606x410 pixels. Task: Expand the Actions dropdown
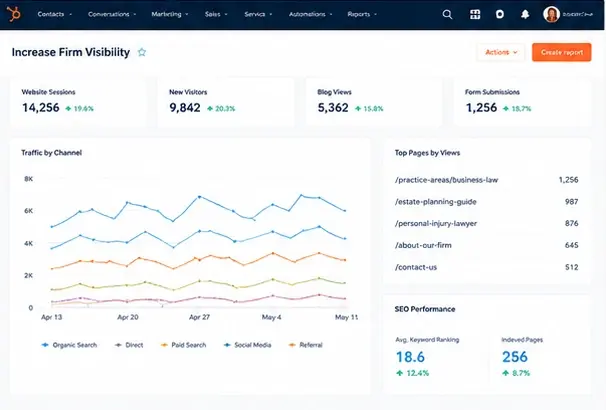[x=501, y=52]
